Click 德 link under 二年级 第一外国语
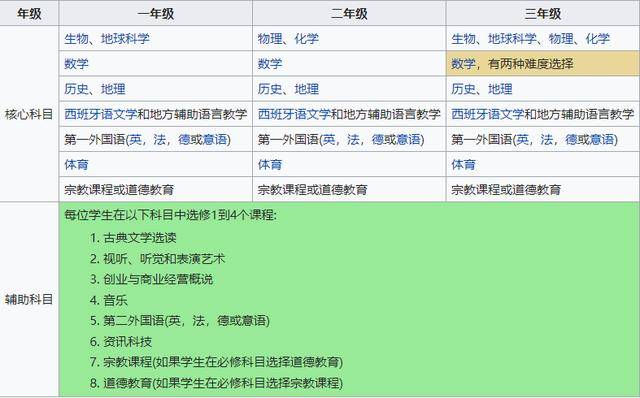Image resolution: width=640 pixels, height=398 pixels. coord(378,140)
